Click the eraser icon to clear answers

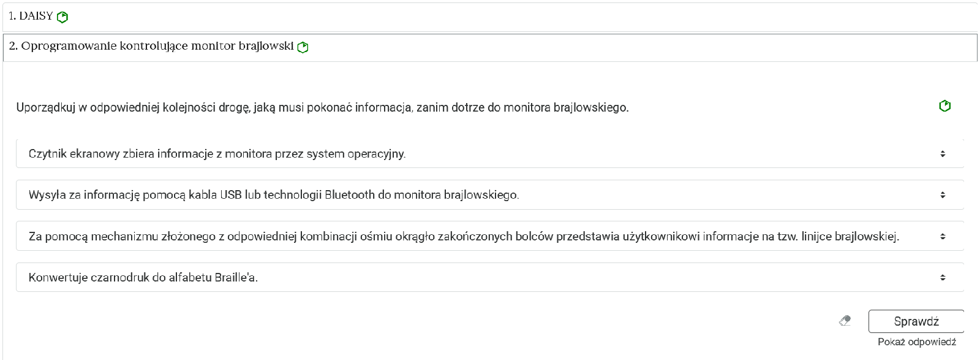pos(845,320)
